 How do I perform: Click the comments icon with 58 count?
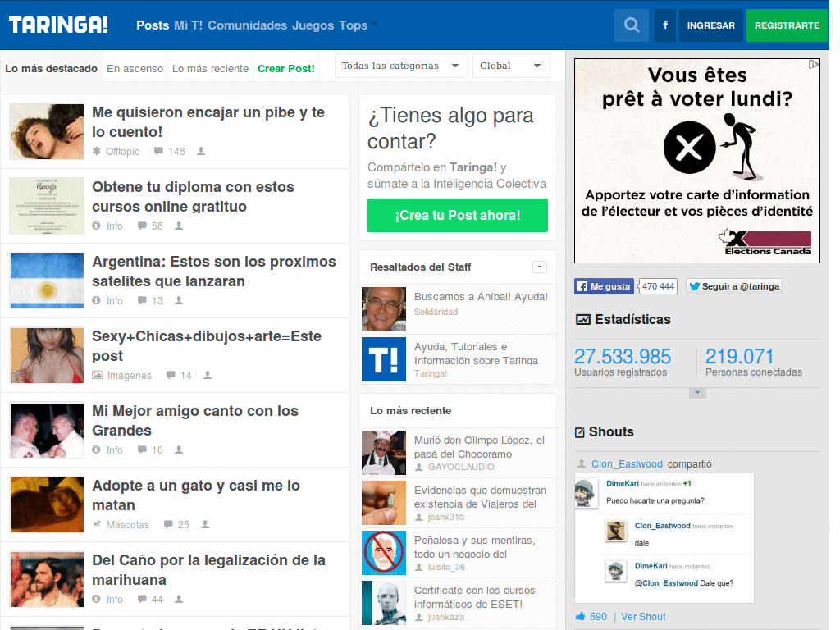point(142,226)
